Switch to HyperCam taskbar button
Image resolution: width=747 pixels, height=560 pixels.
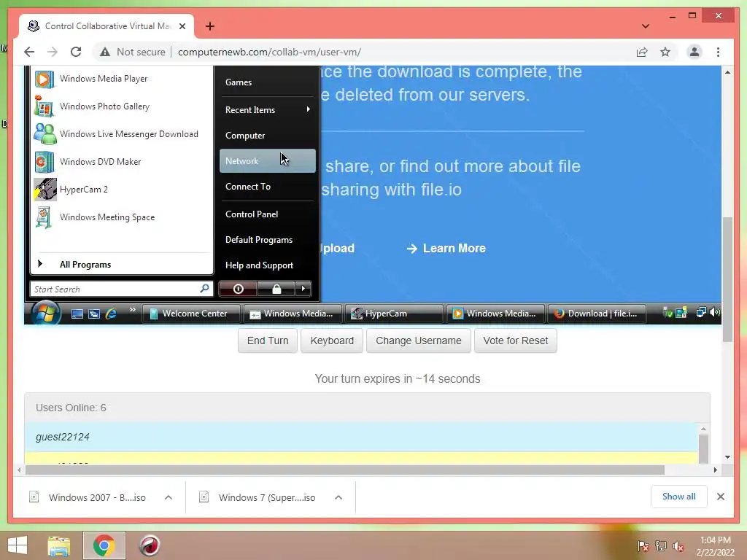pyautogui.click(x=393, y=314)
